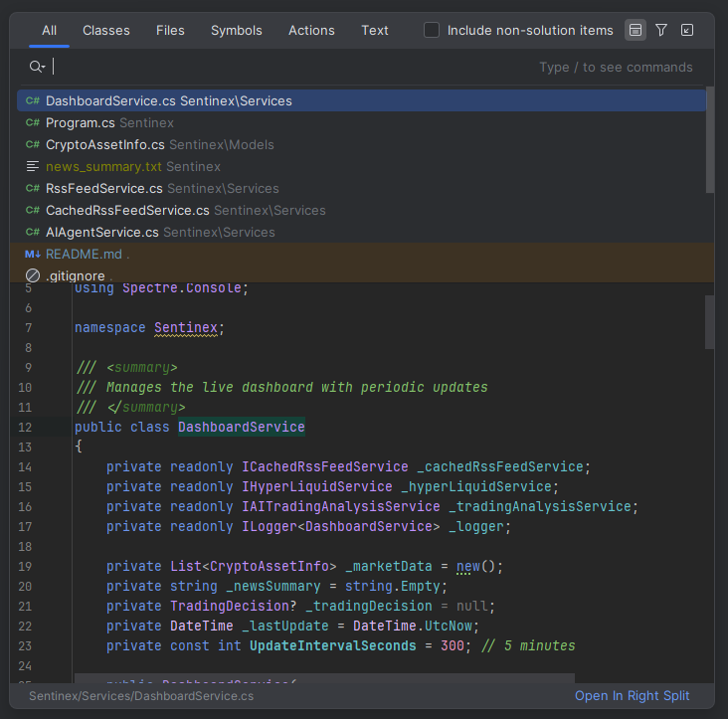Click the C# icon beside AIAgentService.cs
The width and height of the screenshot is (728, 719).
pos(33,232)
